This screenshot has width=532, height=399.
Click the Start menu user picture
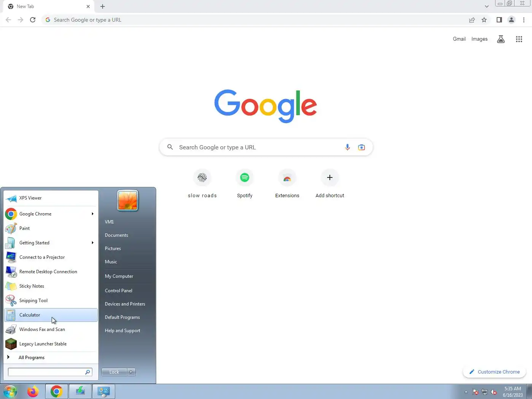point(128,200)
